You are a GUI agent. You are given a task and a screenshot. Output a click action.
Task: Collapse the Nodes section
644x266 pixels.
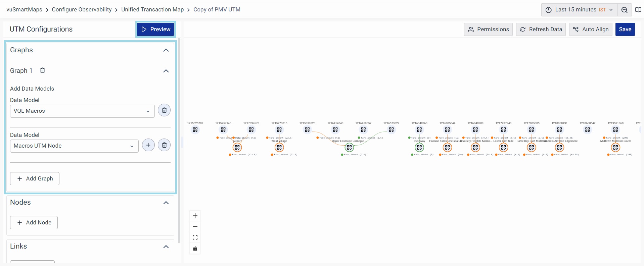pyautogui.click(x=166, y=203)
